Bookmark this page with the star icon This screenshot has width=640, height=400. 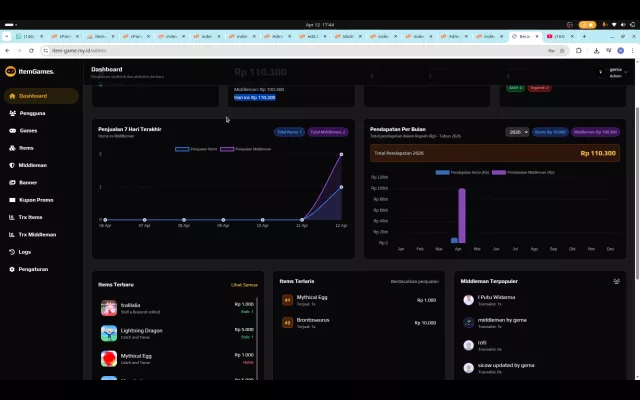click(562, 51)
